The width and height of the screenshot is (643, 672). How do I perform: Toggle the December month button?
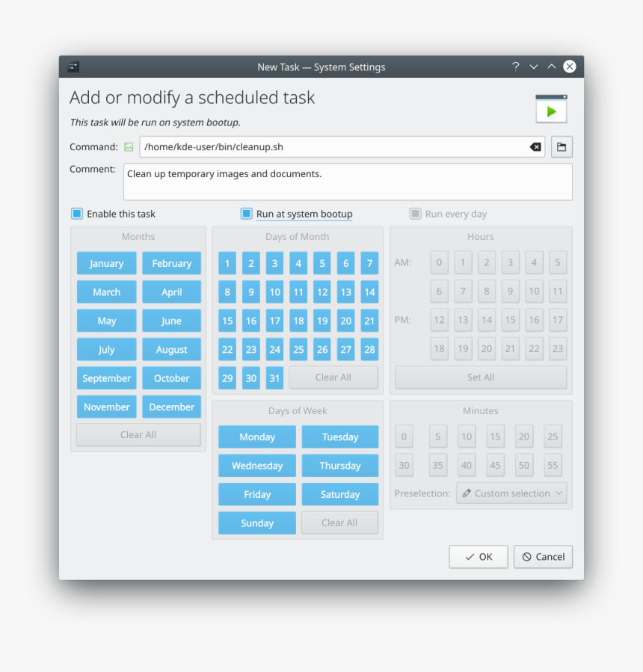click(171, 407)
